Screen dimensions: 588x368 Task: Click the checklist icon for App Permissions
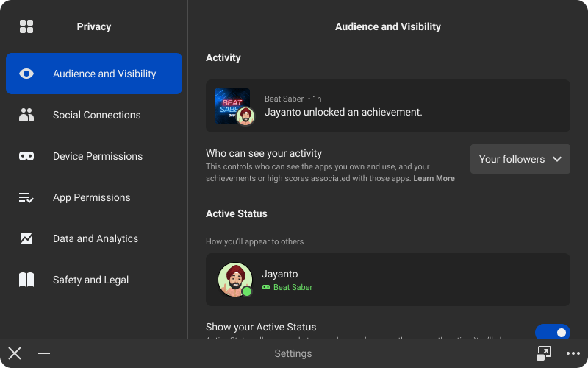point(26,197)
